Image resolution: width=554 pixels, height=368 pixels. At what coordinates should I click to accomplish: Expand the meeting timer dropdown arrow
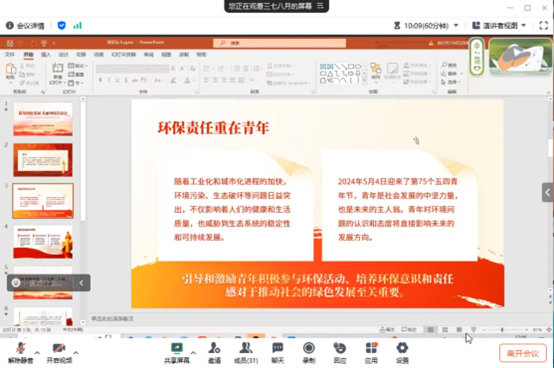tap(456, 25)
